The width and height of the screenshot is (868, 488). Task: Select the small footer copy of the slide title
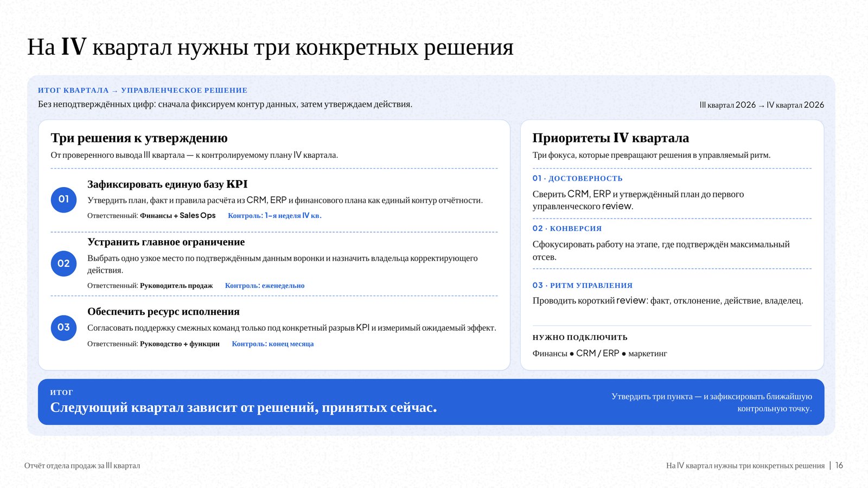click(745, 466)
